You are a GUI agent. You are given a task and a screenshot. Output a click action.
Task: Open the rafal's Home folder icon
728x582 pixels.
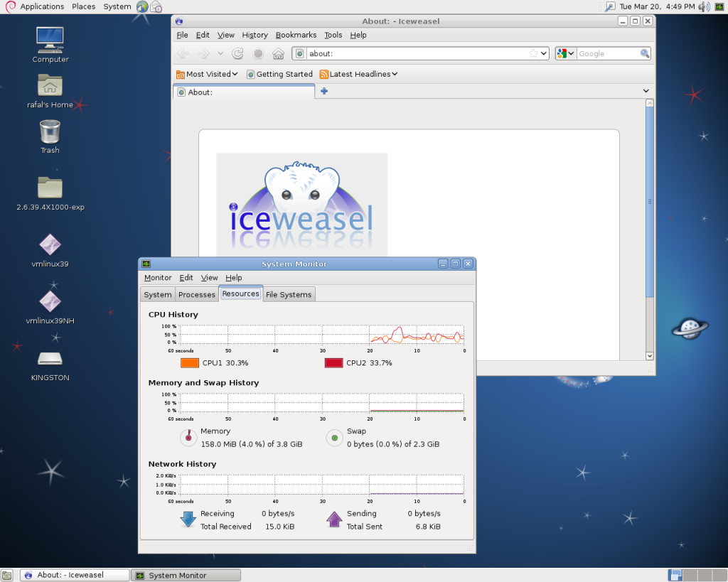pos(50,92)
